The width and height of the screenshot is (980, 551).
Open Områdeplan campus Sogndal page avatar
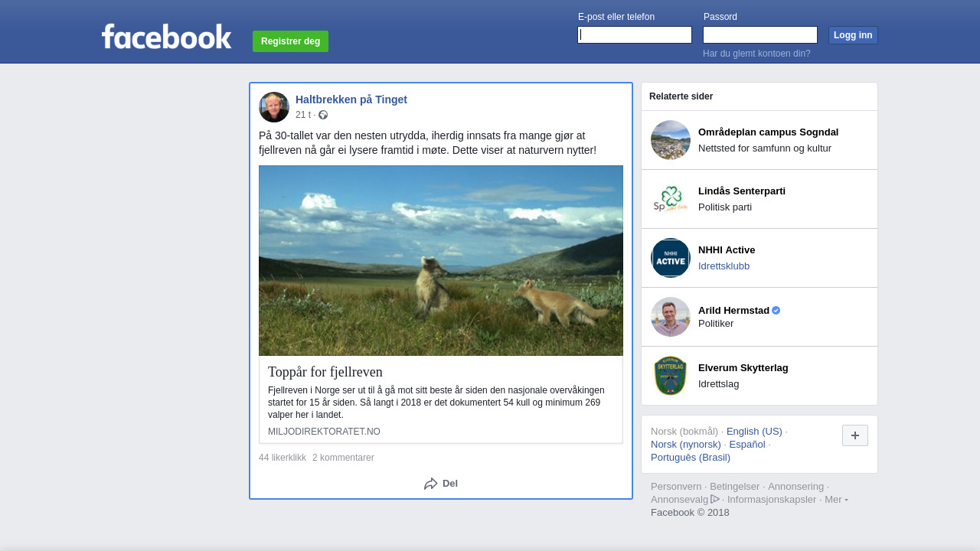[x=671, y=140]
